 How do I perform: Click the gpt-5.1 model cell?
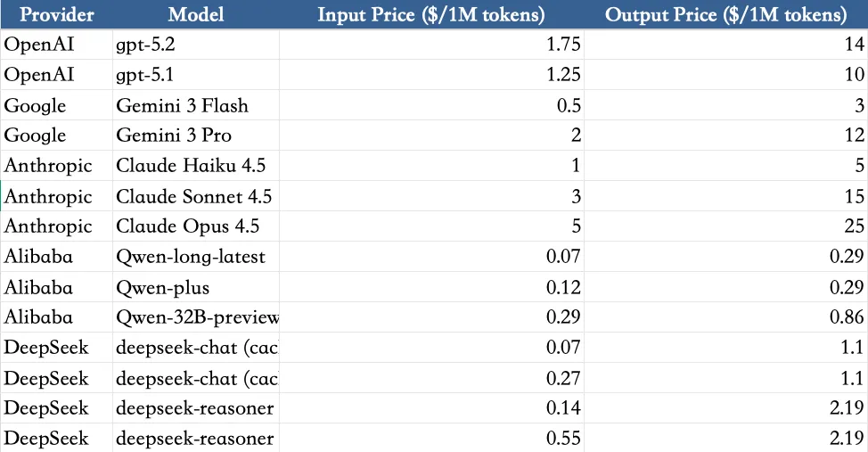(x=196, y=75)
